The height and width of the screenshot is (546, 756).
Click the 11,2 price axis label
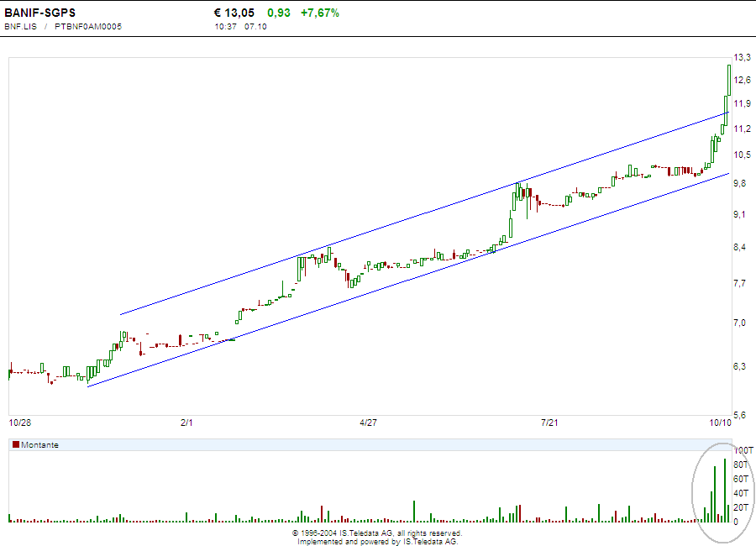(x=742, y=129)
